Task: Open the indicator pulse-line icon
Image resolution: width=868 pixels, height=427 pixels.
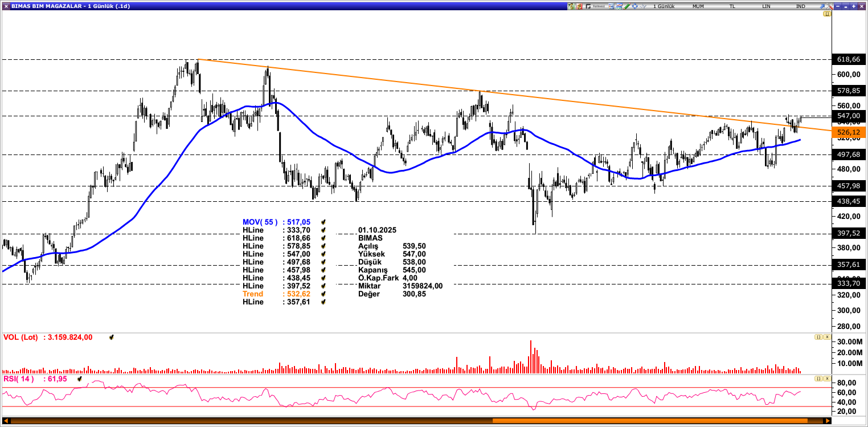Action: 643,6
